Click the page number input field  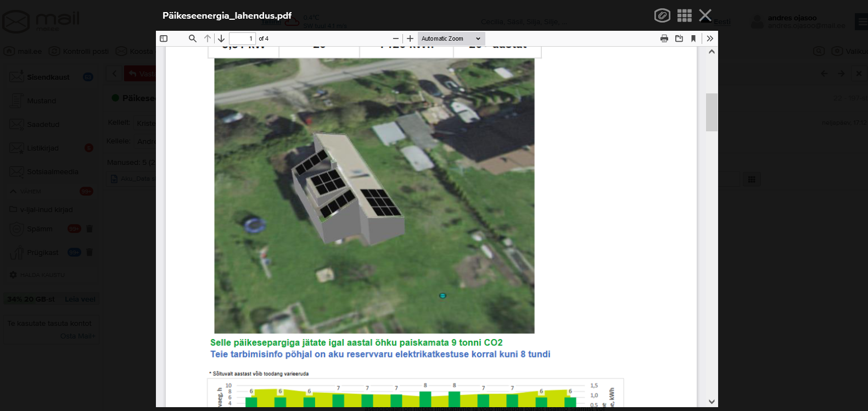point(242,38)
